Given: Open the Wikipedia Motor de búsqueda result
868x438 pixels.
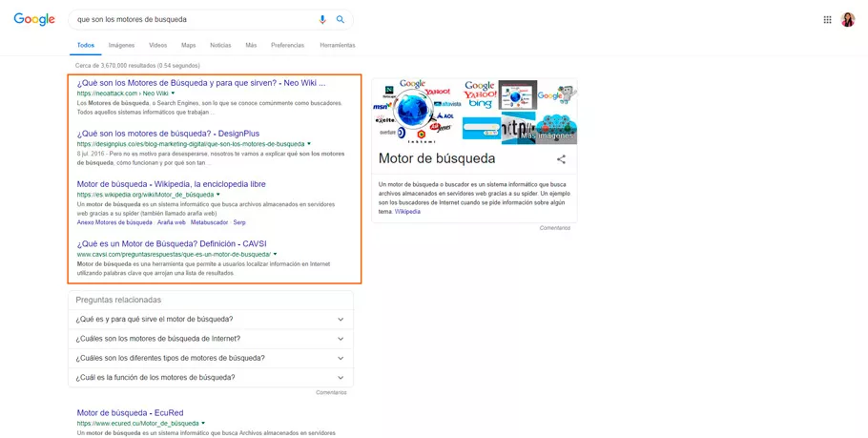Looking at the screenshot, I should pyautogui.click(x=171, y=184).
